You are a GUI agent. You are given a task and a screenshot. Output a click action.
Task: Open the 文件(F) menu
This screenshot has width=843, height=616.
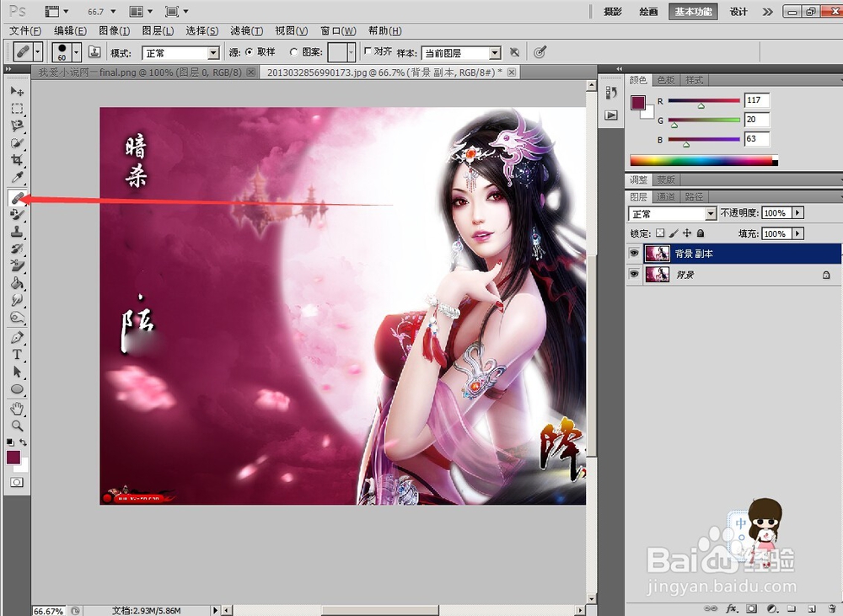[24, 30]
